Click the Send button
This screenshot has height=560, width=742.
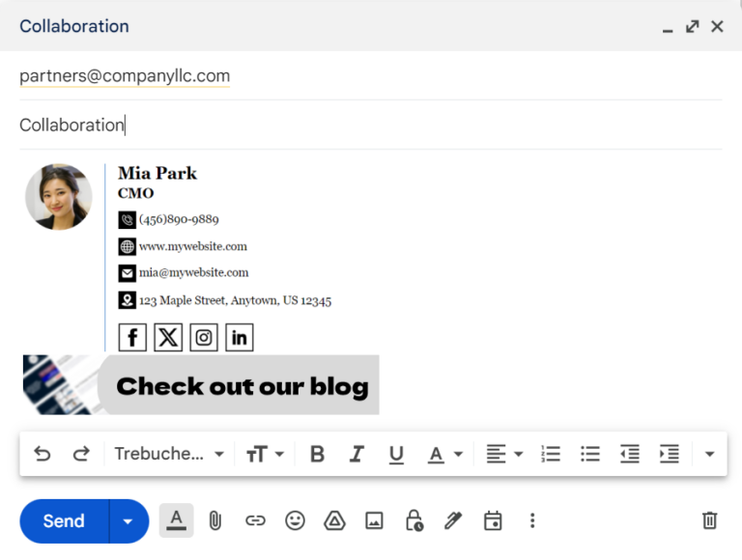pos(64,521)
